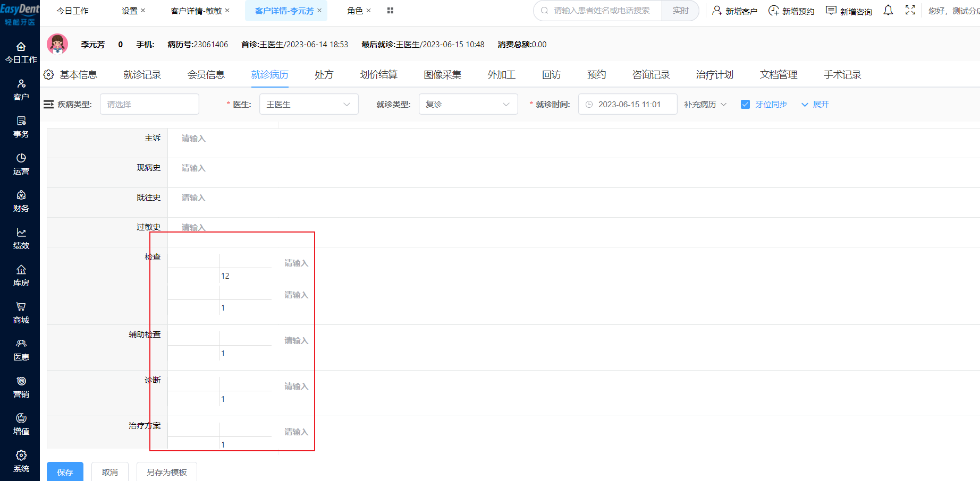
Task: Click the notification bell icon
Action: (x=888, y=10)
